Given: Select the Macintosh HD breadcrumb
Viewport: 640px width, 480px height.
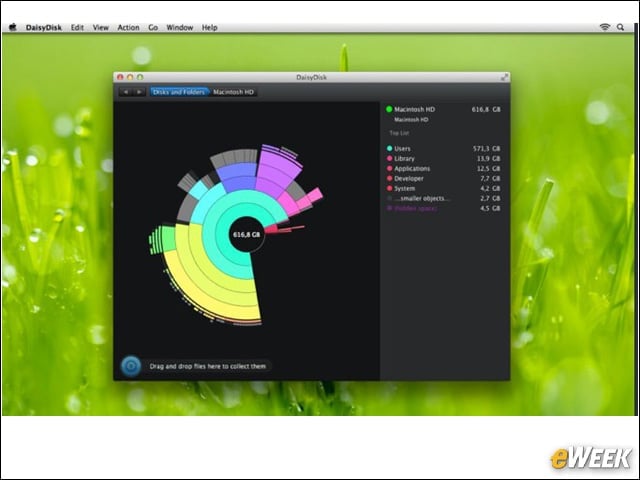Looking at the screenshot, I should [x=233, y=92].
